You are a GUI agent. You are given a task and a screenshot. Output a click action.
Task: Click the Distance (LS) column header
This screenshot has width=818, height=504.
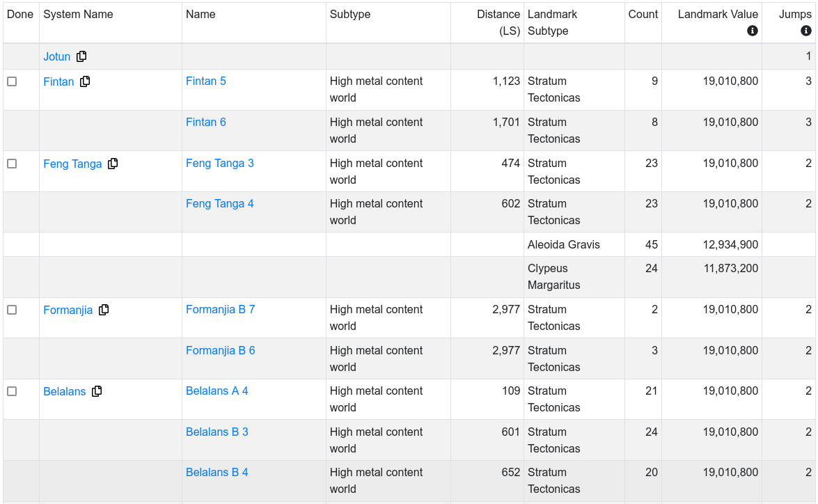[498, 22]
